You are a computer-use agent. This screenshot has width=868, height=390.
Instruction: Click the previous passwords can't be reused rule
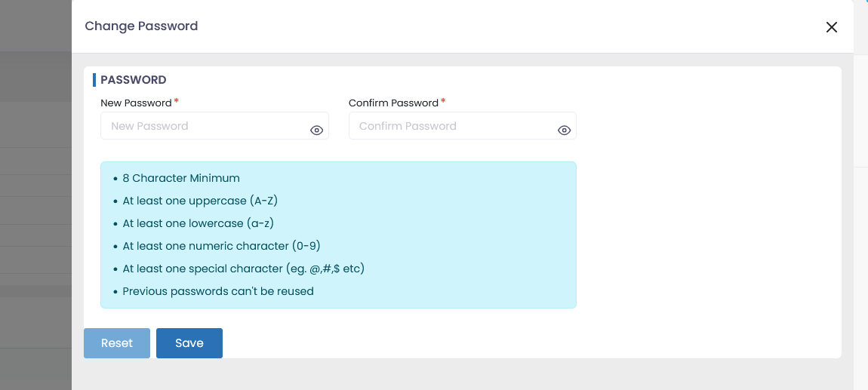point(217,291)
